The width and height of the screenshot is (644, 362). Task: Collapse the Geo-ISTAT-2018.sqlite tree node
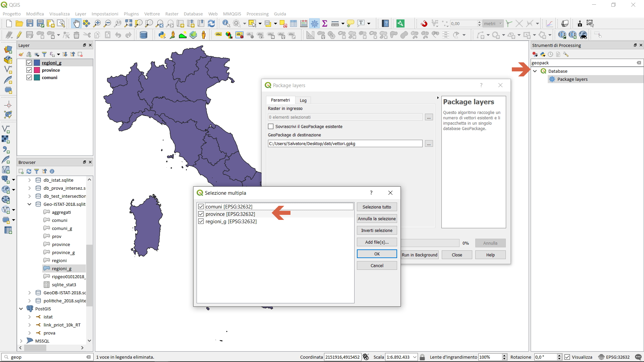pyautogui.click(x=30, y=204)
